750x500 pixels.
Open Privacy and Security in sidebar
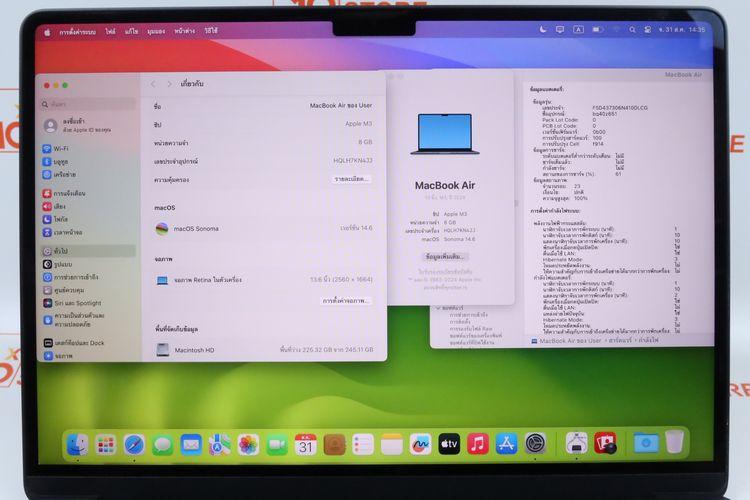click(x=74, y=320)
